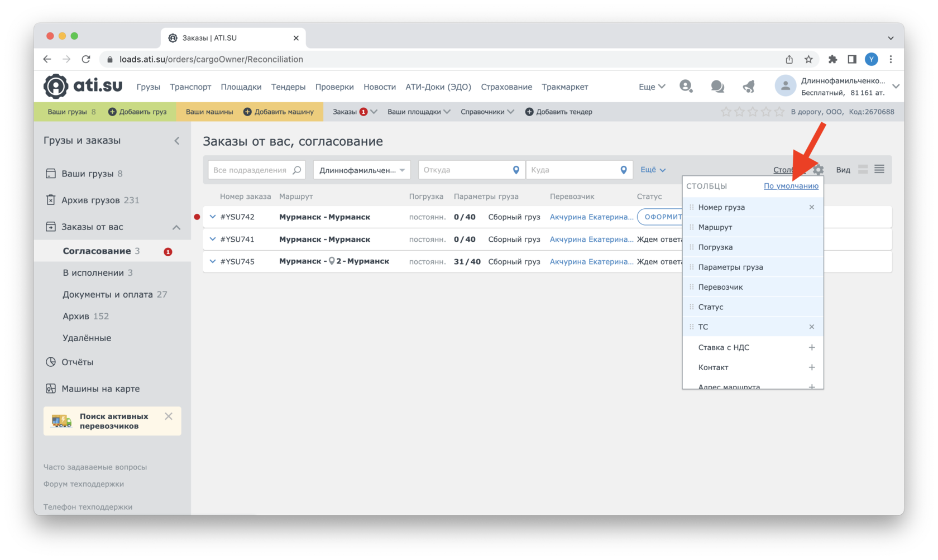
Task: Click the ati.su logo
Action: coord(83,86)
